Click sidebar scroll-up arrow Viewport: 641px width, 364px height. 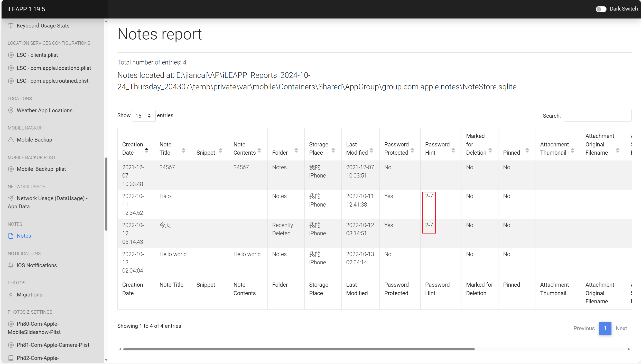[106, 22]
